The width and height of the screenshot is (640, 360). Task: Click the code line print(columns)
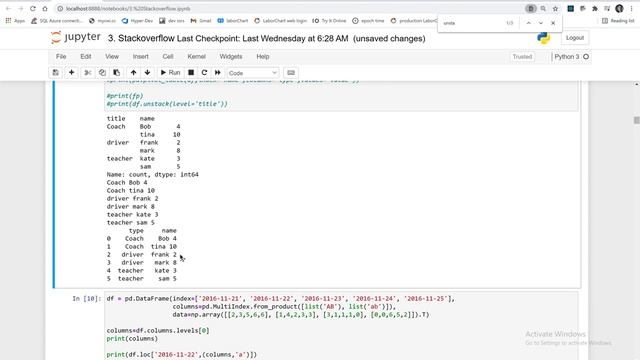(x=132, y=339)
